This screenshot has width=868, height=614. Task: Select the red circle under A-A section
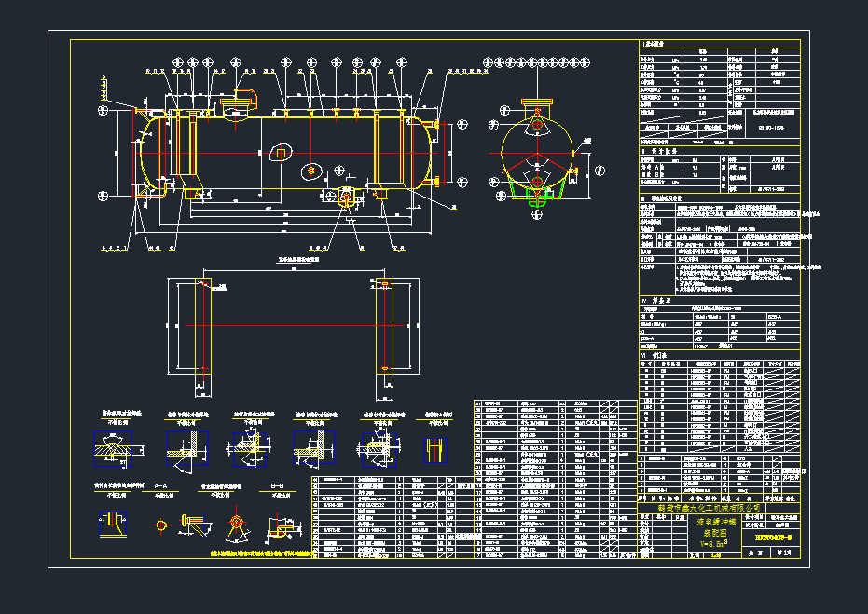[x=161, y=526]
